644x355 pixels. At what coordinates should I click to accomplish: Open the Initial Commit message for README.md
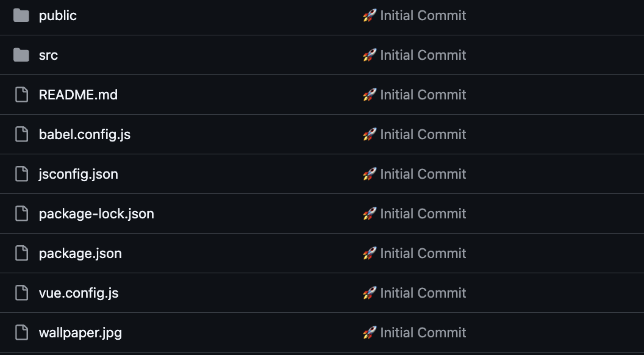(x=423, y=95)
